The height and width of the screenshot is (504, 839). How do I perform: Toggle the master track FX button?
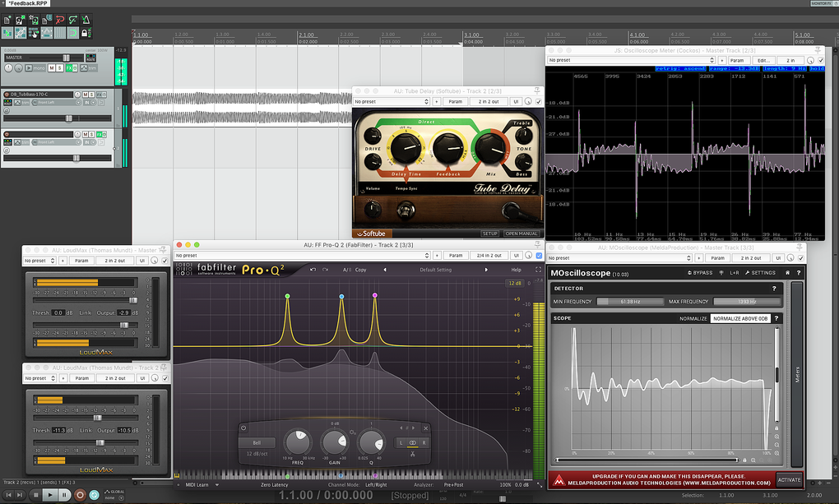click(x=69, y=68)
